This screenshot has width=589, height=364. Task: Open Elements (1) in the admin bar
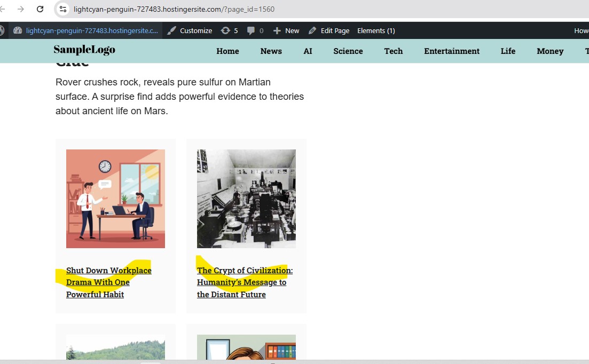point(376,30)
